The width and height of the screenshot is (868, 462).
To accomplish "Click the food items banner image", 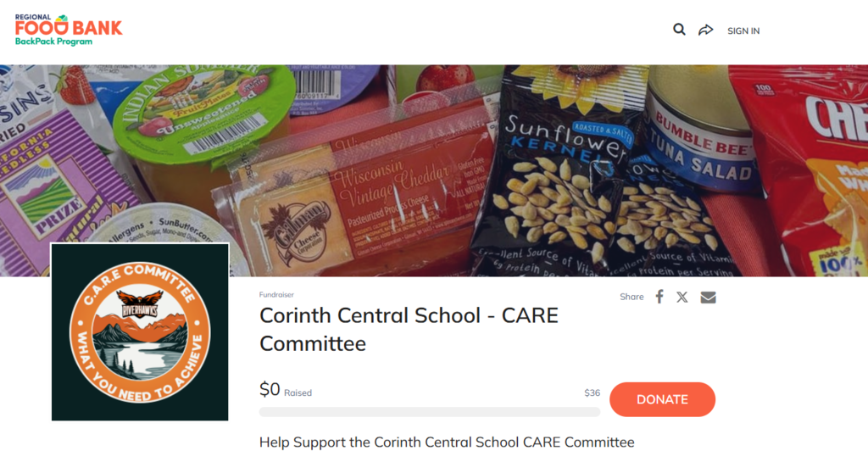I will click(434, 170).
